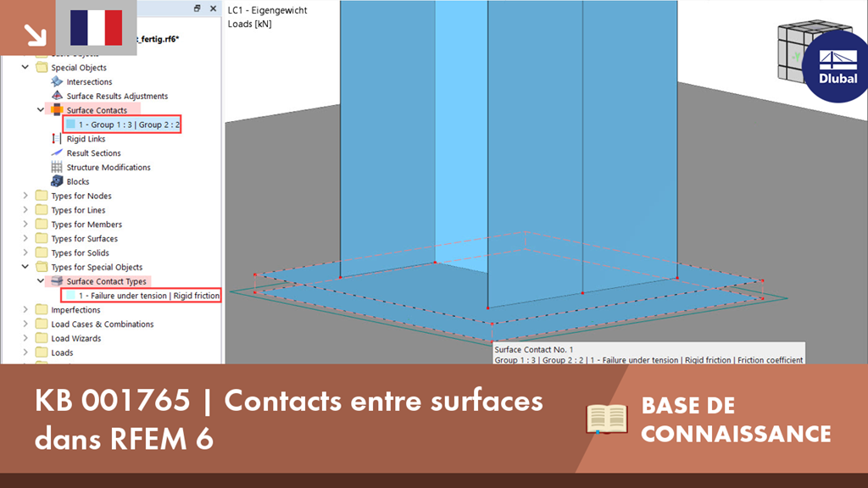Click the orange Surface Contacts icon
This screenshot has width=868, height=488.
pos(57,109)
